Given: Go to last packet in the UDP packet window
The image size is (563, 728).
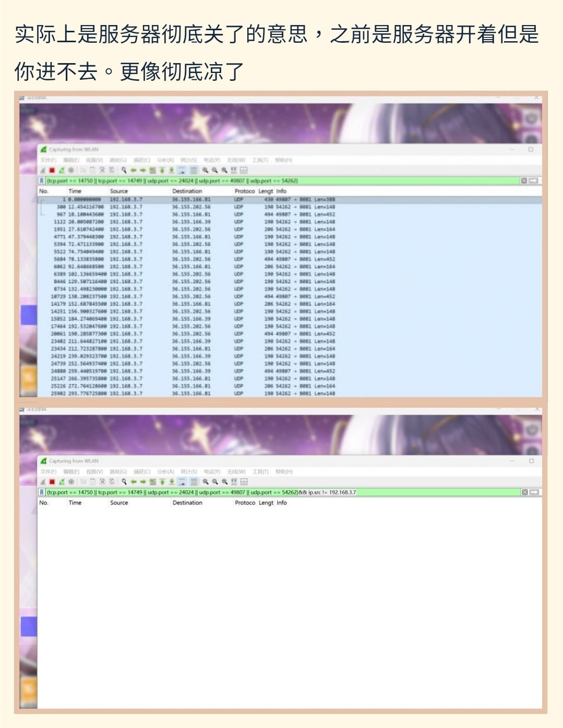Looking at the screenshot, I should tap(172, 170).
